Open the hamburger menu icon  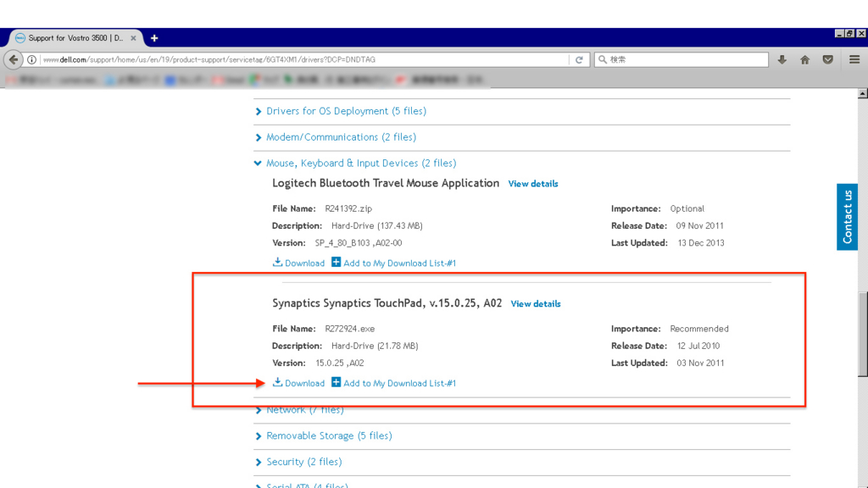(854, 60)
